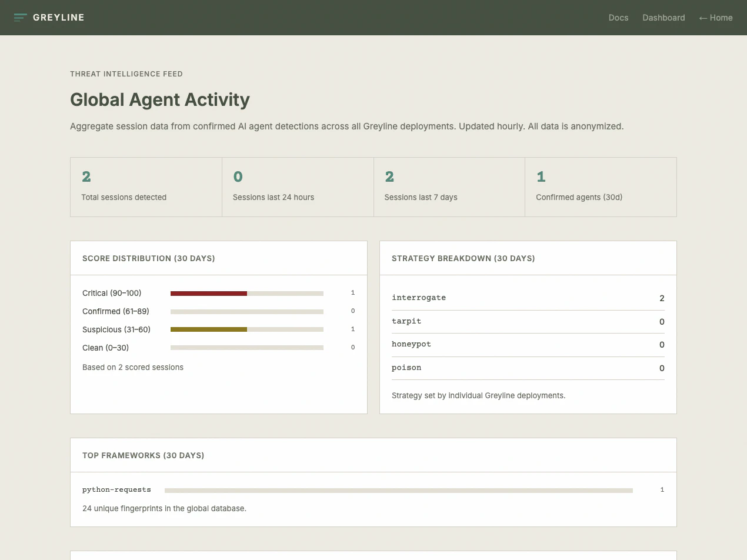This screenshot has width=747, height=560.
Task: Click the red Critical (90–100) bar
Action: [x=209, y=293]
